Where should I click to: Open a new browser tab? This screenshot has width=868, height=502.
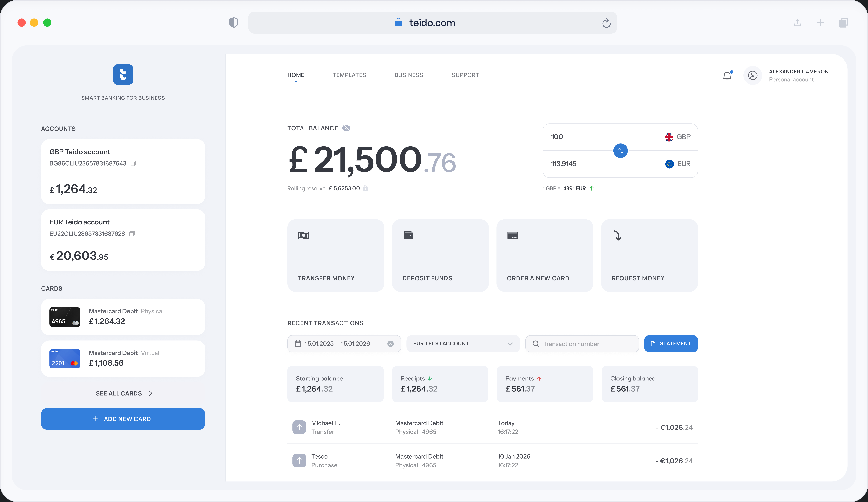click(x=820, y=23)
